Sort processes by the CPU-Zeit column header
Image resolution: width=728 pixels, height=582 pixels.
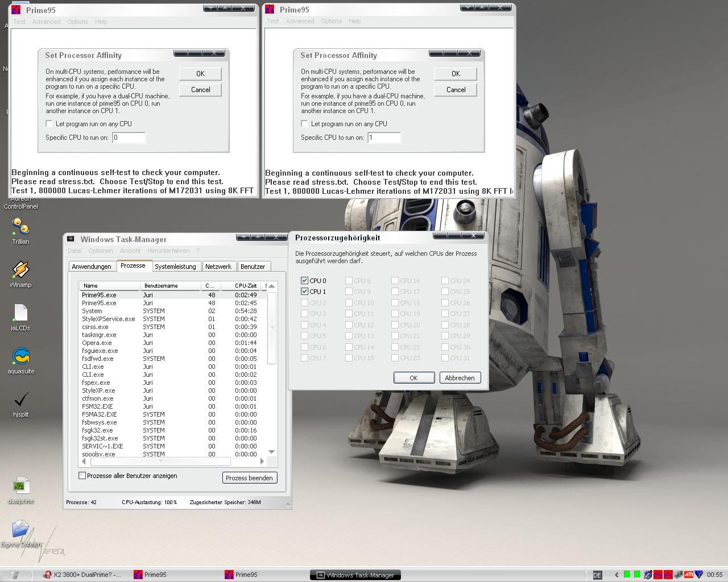pyautogui.click(x=241, y=285)
